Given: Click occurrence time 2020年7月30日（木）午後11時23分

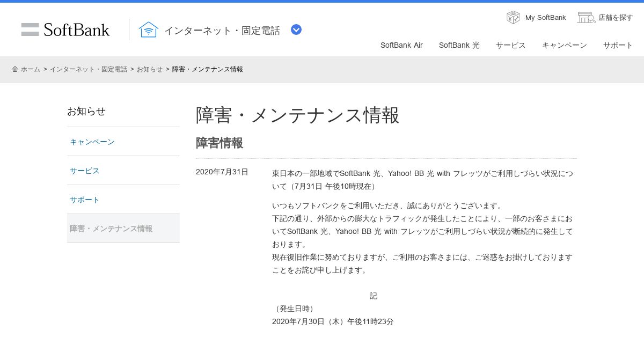Looking at the screenshot, I should tap(333, 321).
